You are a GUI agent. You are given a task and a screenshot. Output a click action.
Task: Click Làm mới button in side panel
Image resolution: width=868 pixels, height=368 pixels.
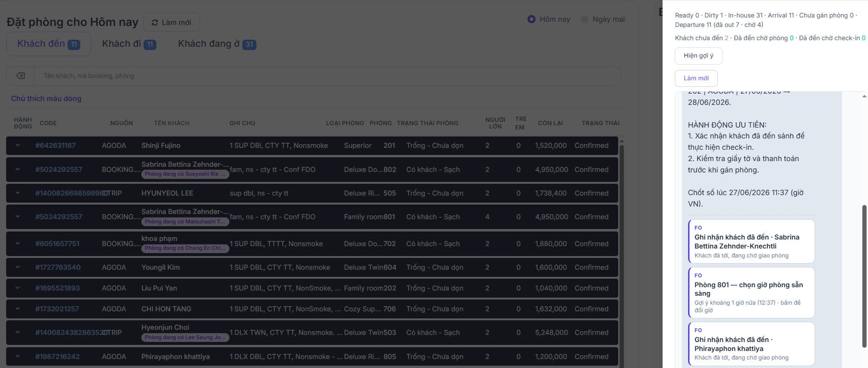pos(696,78)
